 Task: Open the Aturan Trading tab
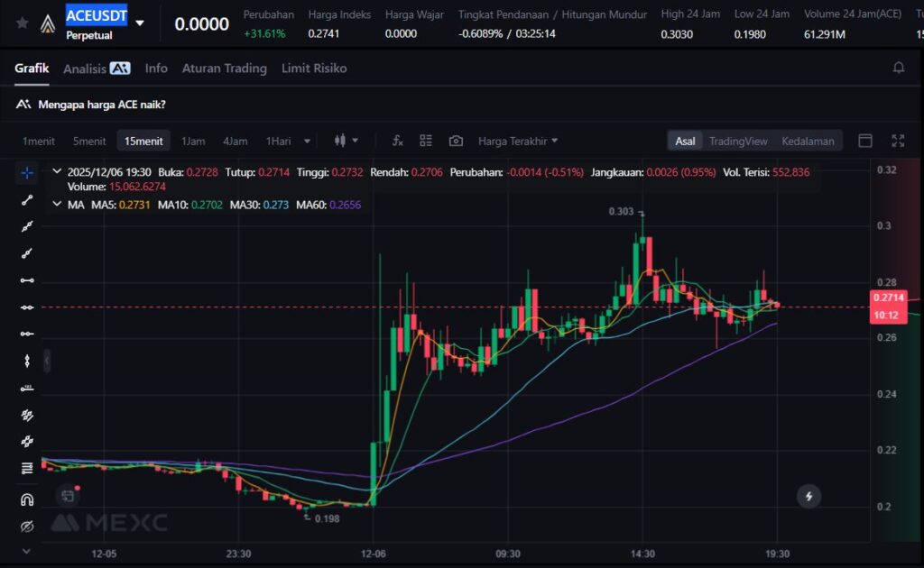[224, 69]
